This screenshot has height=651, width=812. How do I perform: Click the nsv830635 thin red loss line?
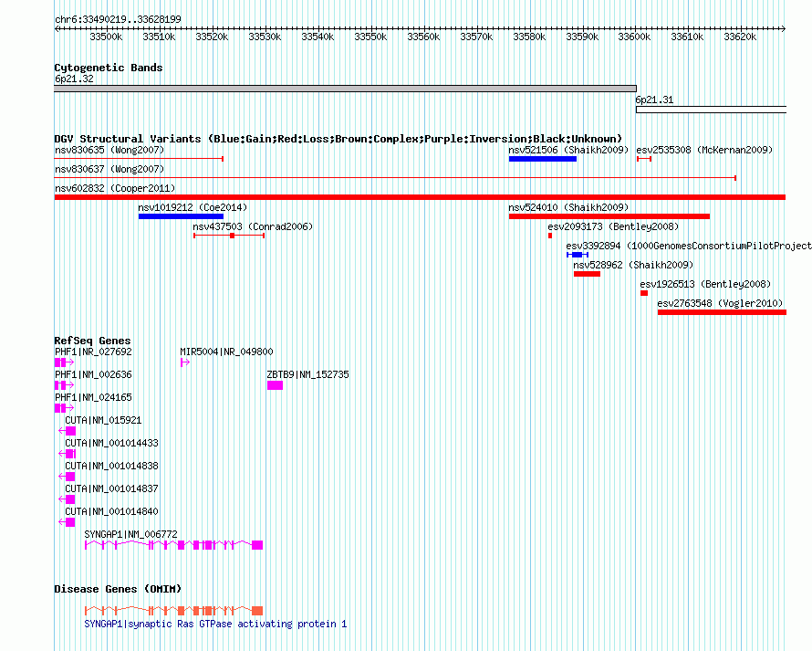[139, 159]
